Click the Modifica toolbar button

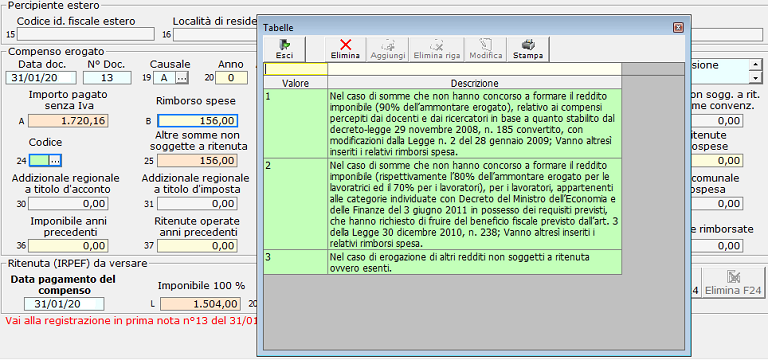tap(486, 49)
